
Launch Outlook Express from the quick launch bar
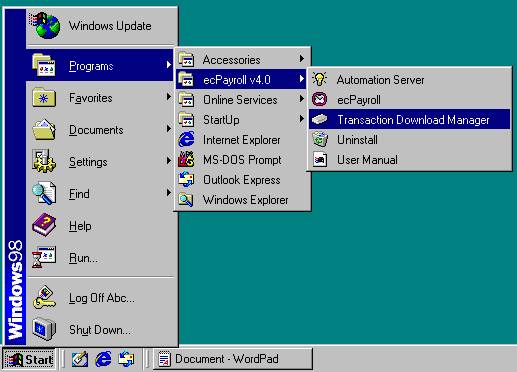pyautogui.click(x=127, y=359)
